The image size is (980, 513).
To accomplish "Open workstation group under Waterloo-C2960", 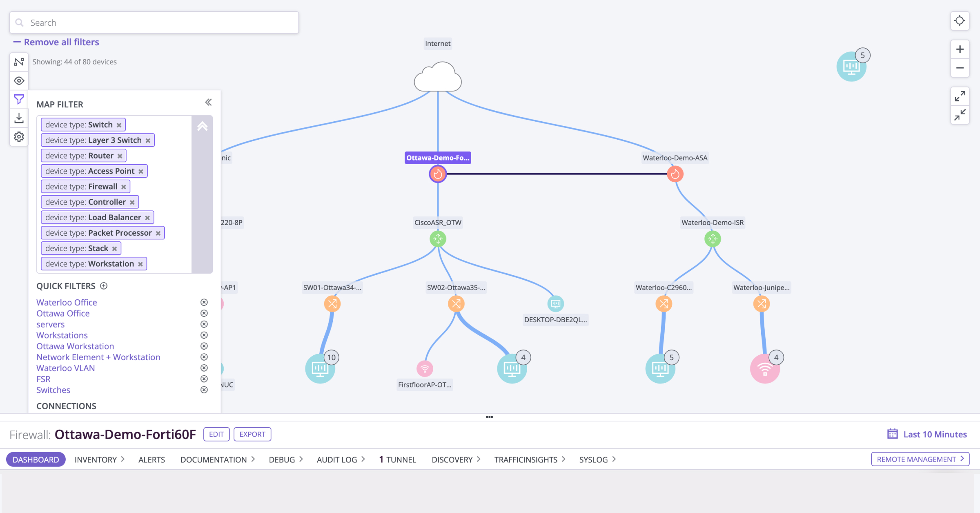I will (x=660, y=368).
